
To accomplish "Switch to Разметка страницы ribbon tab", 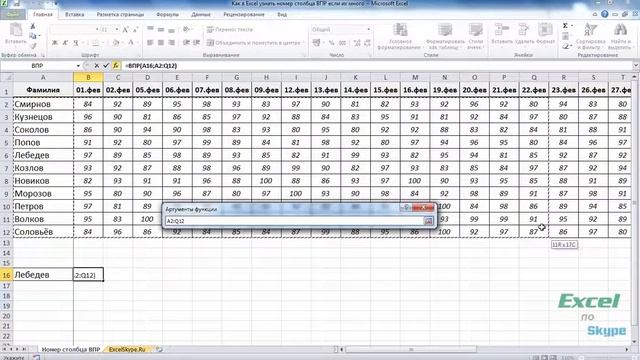I will pos(120,14).
